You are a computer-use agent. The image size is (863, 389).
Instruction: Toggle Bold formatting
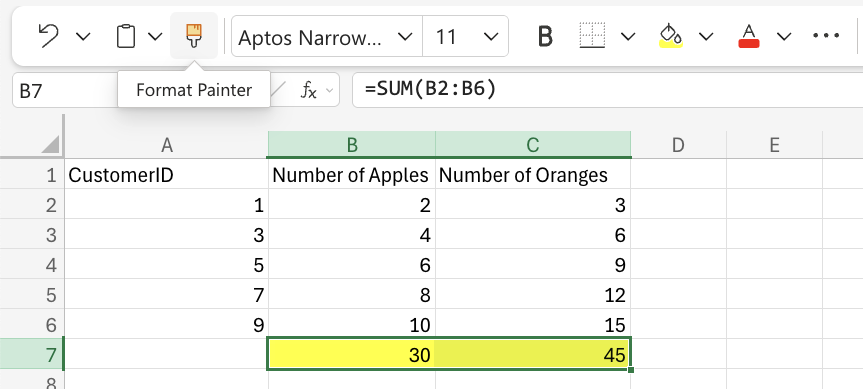[x=544, y=37]
